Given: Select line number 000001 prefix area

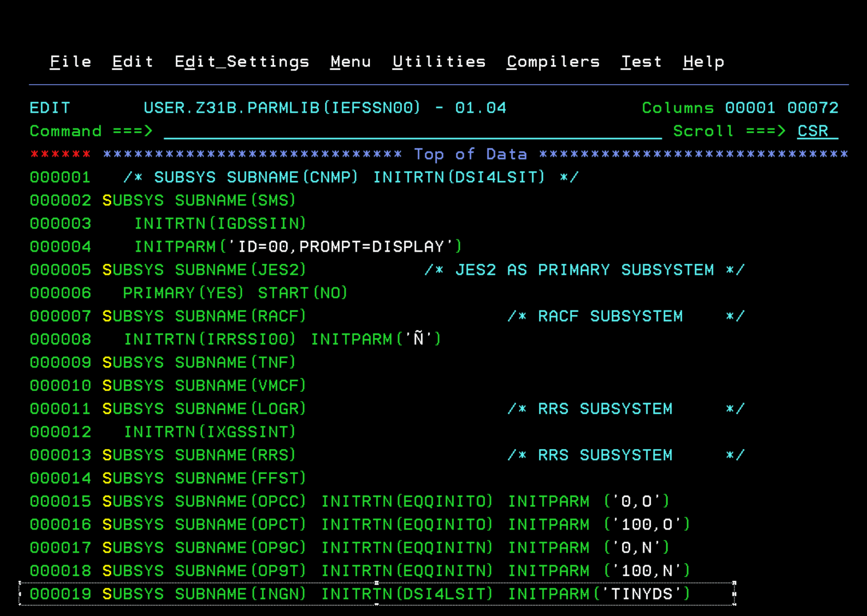Looking at the screenshot, I should pyautogui.click(x=60, y=177).
